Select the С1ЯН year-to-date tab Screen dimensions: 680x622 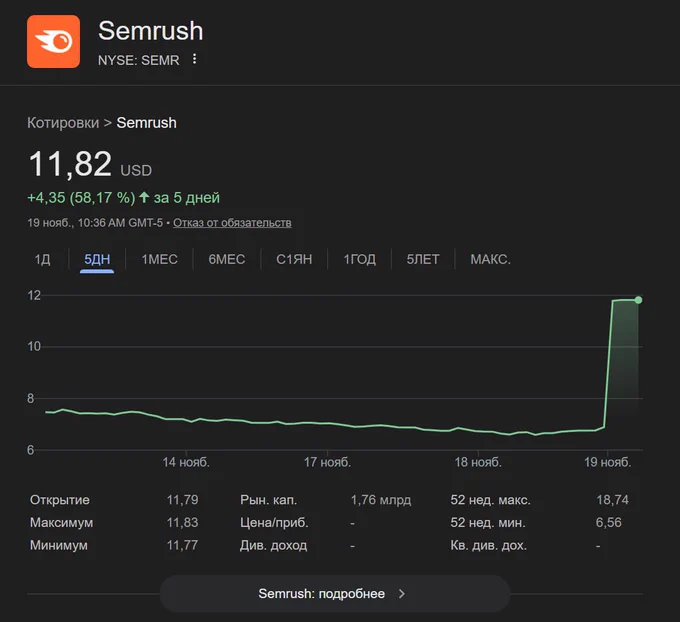click(x=294, y=259)
